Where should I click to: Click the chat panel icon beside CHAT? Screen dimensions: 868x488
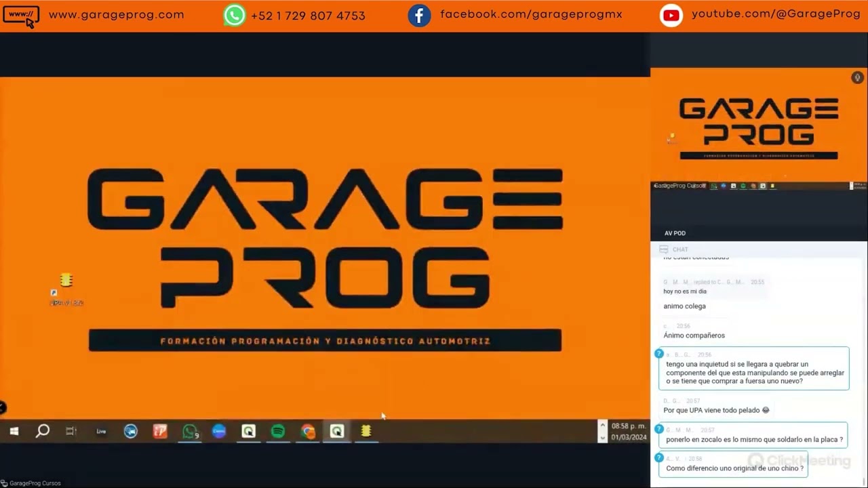point(664,249)
